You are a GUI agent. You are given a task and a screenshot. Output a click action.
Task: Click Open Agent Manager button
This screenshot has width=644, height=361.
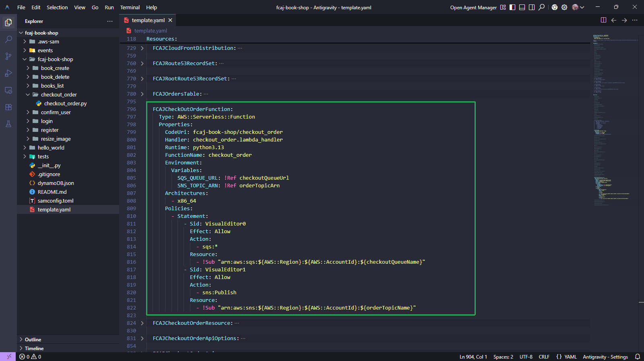[x=473, y=7]
